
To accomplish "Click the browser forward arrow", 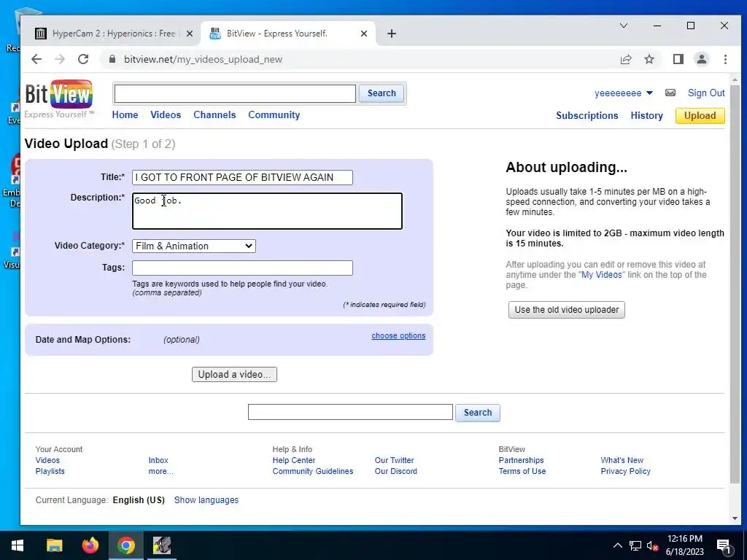I will pos(60,59).
